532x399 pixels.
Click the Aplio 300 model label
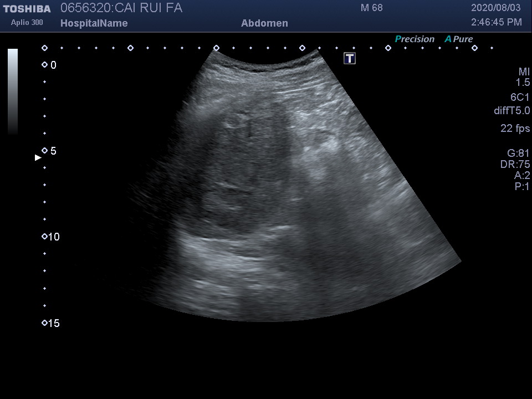(27, 22)
